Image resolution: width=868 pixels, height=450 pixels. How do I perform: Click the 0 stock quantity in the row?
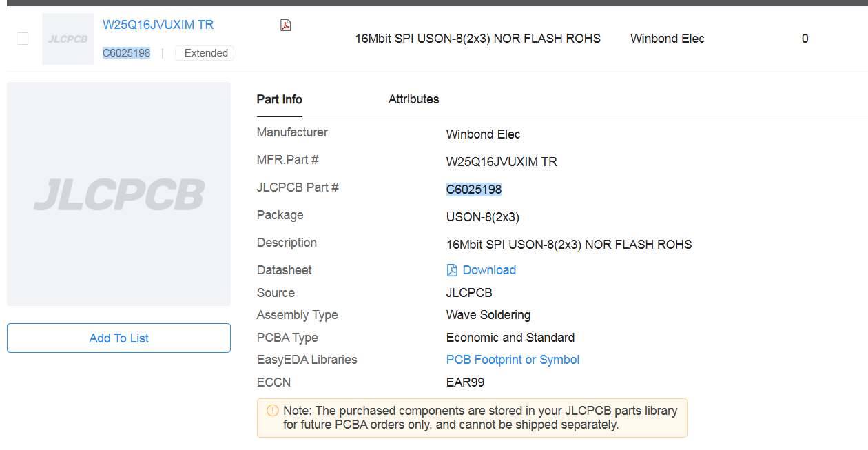(805, 39)
